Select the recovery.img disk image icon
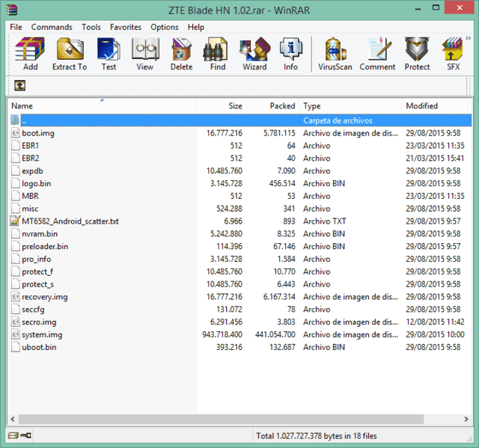Screen dimensions: 479x448 15,296
